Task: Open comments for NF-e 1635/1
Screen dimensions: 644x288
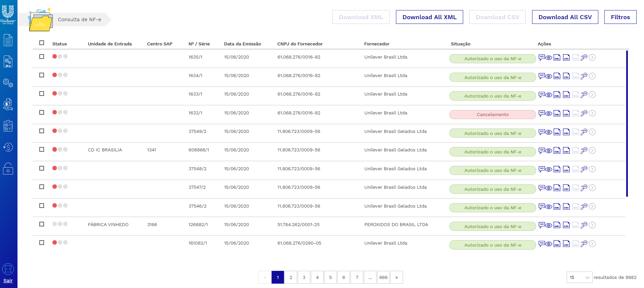Action: pyautogui.click(x=541, y=58)
